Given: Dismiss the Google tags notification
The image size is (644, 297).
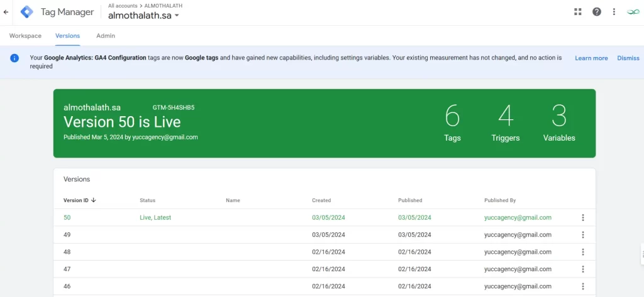Looking at the screenshot, I should pos(628,58).
